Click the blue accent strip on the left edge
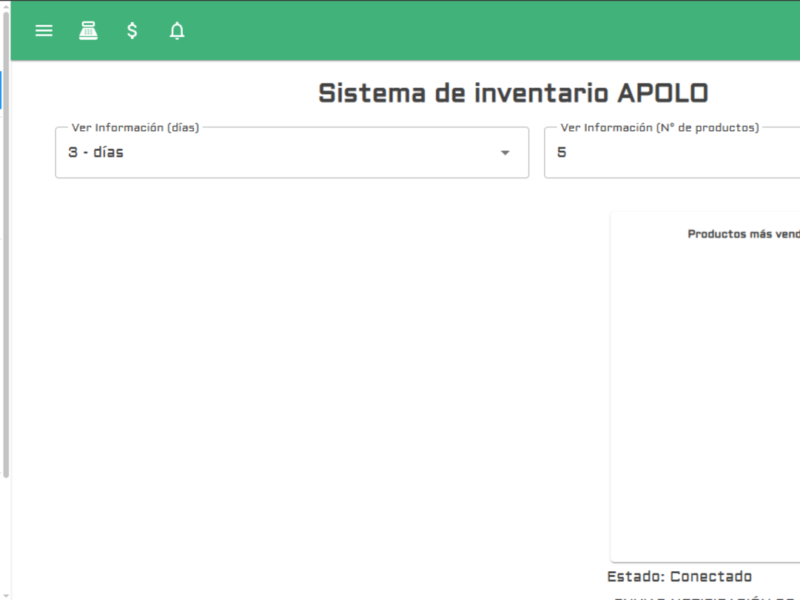800x600 pixels. pyautogui.click(x=2, y=90)
